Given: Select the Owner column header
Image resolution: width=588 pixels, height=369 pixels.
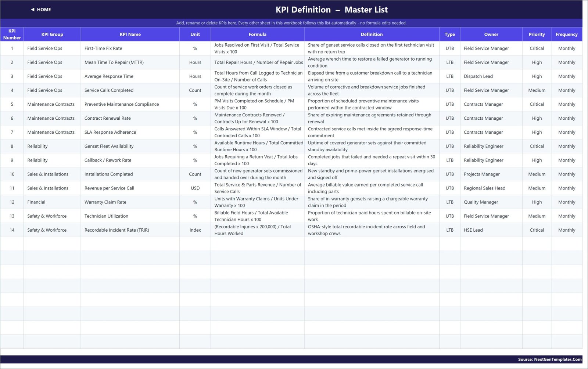Looking at the screenshot, I should [x=491, y=34].
